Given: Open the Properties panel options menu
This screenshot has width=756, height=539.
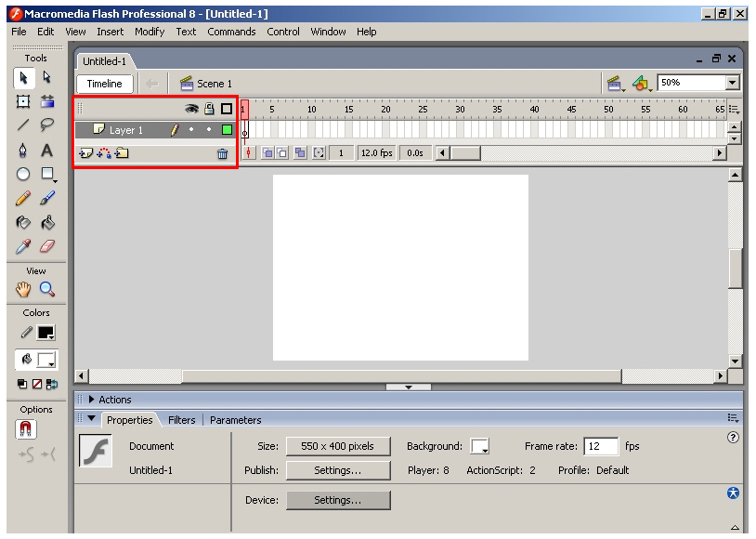Looking at the screenshot, I should click(733, 418).
